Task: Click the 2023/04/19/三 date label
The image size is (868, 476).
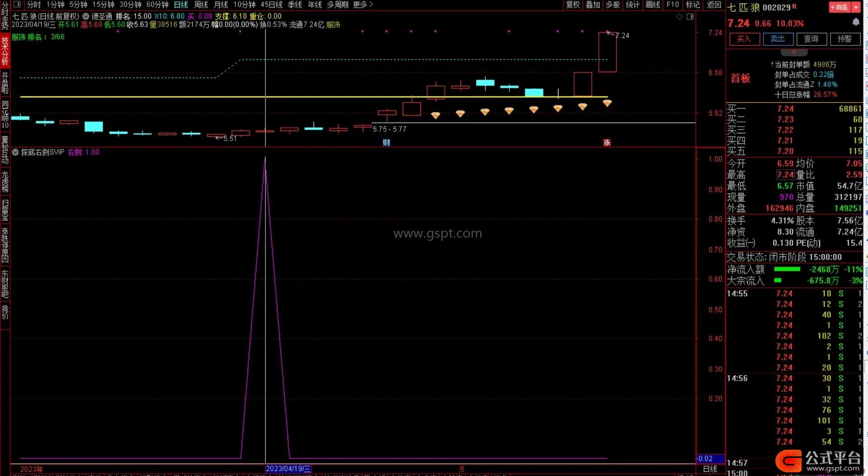Action: click(288, 469)
